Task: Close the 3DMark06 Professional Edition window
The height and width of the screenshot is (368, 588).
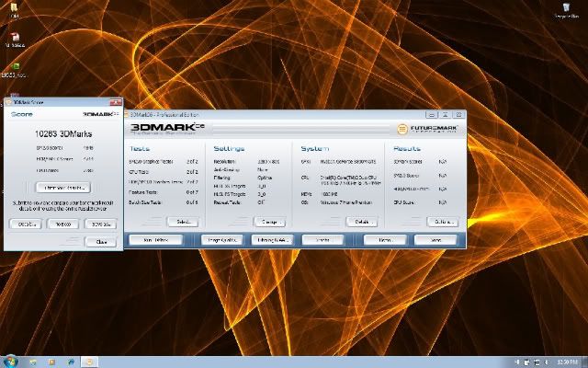Action: click(458, 114)
